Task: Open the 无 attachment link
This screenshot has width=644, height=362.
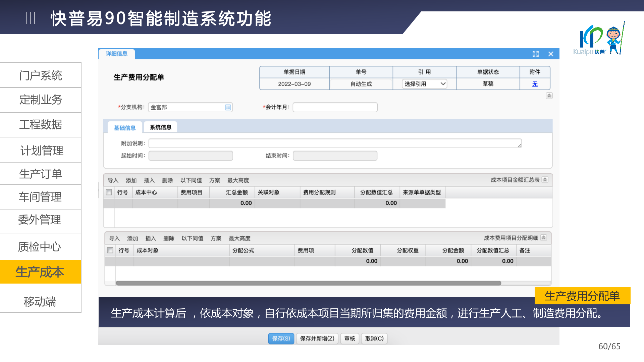Action: (x=535, y=84)
